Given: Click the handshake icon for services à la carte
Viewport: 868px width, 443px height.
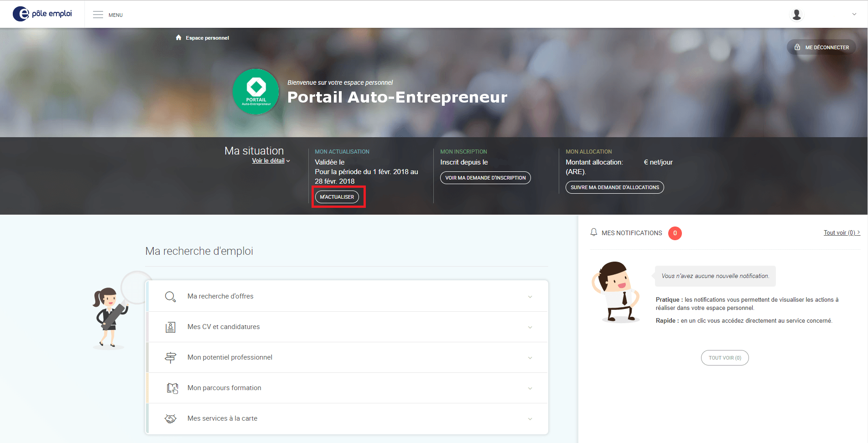Looking at the screenshot, I should click(x=171, y=419).
